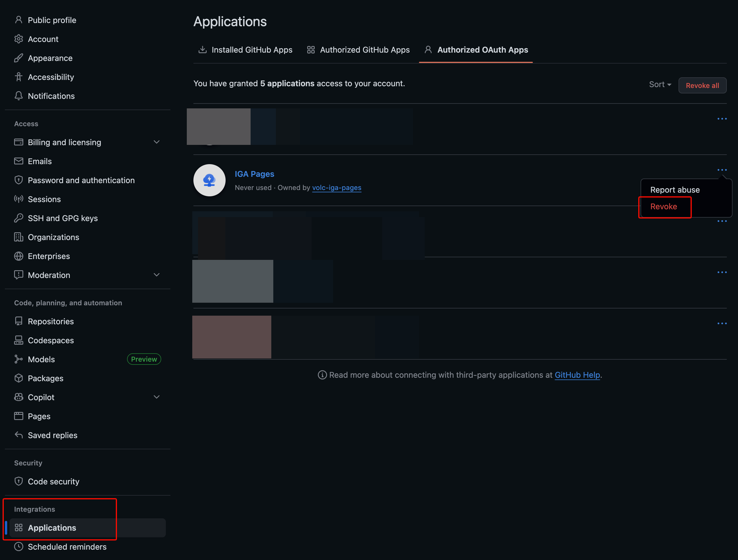Click the Password shield icon
738x560 pixels.
pyautogui.click(x=19, y=180)
